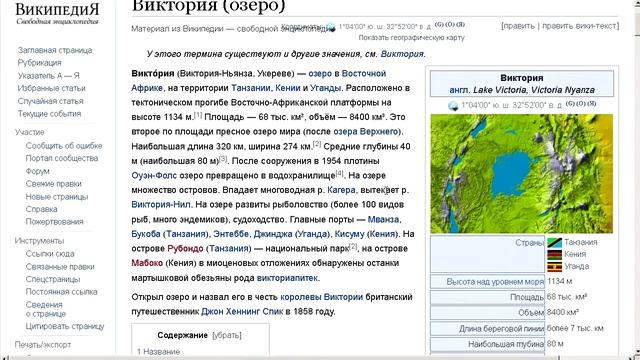Screen dimensions: 640x360
Task: Click 'Танзания' country name in infobox
Action: 580,242
